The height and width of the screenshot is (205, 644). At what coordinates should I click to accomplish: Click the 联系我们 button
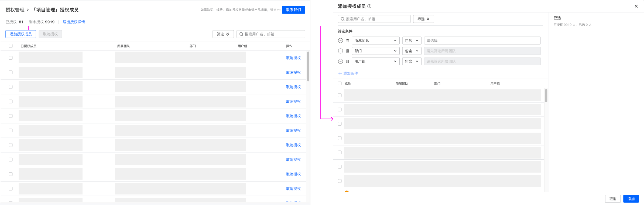[x=293, y=10]
